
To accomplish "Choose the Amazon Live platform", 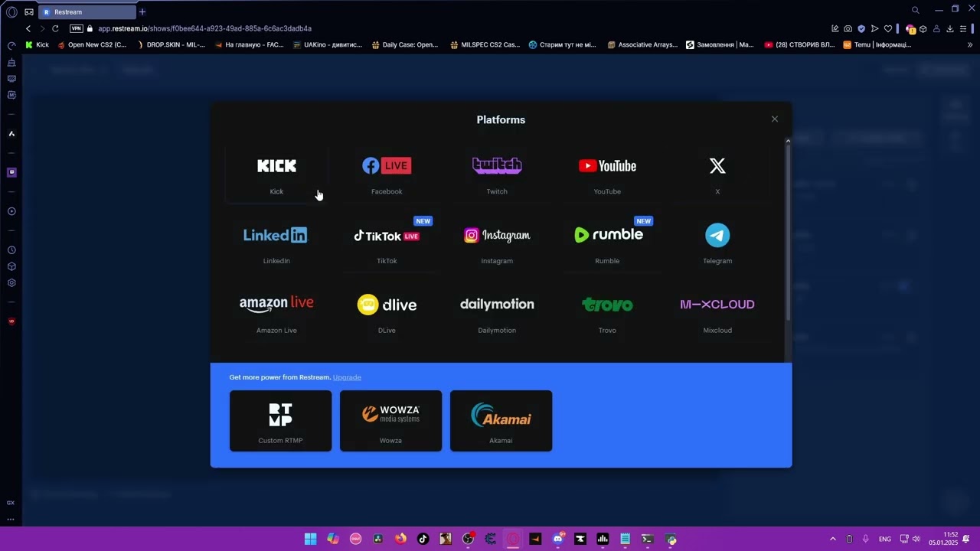I will click(276, 315).
